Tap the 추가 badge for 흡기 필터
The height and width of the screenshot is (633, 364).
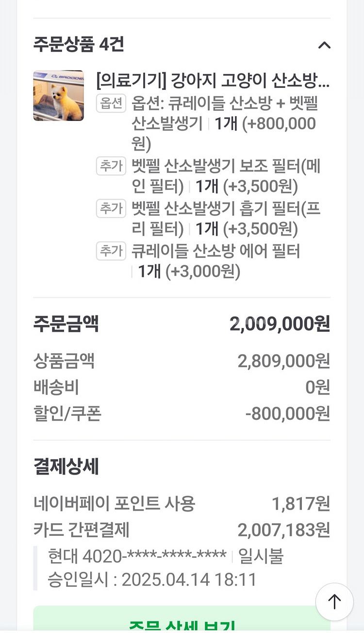111,208
